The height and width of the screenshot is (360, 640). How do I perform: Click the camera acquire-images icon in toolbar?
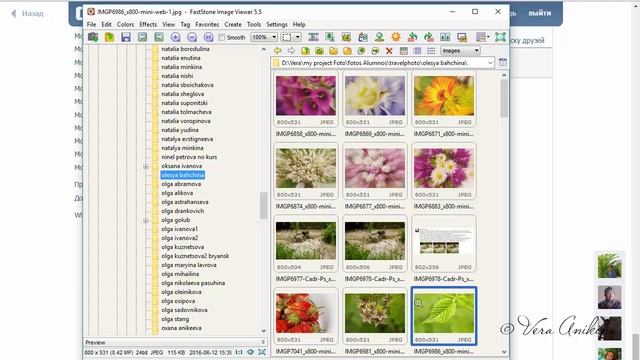click(x=93, y=37)
